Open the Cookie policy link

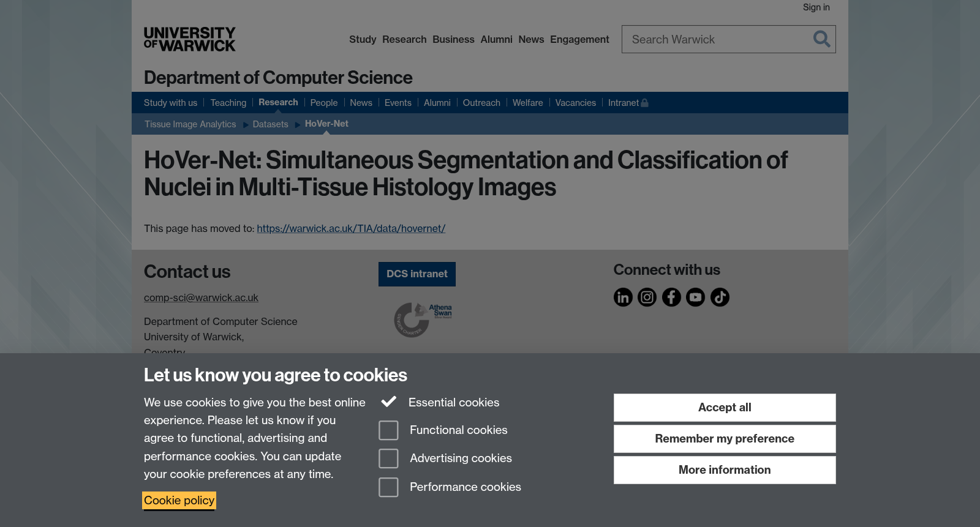pos(179,501)
